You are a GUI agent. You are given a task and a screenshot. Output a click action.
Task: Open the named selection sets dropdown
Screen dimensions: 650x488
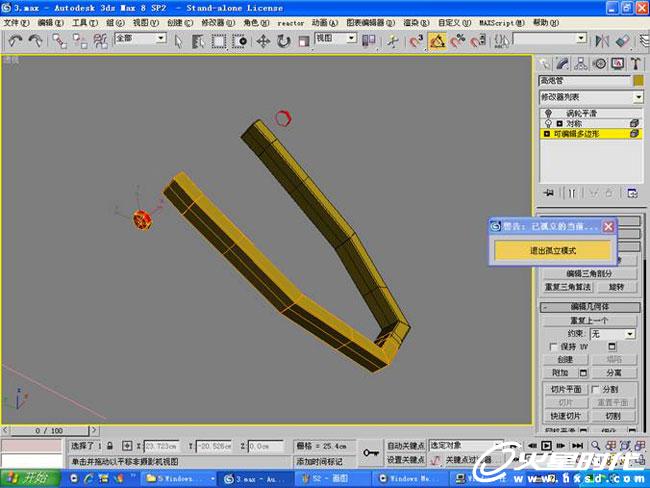tap(581, 38)
